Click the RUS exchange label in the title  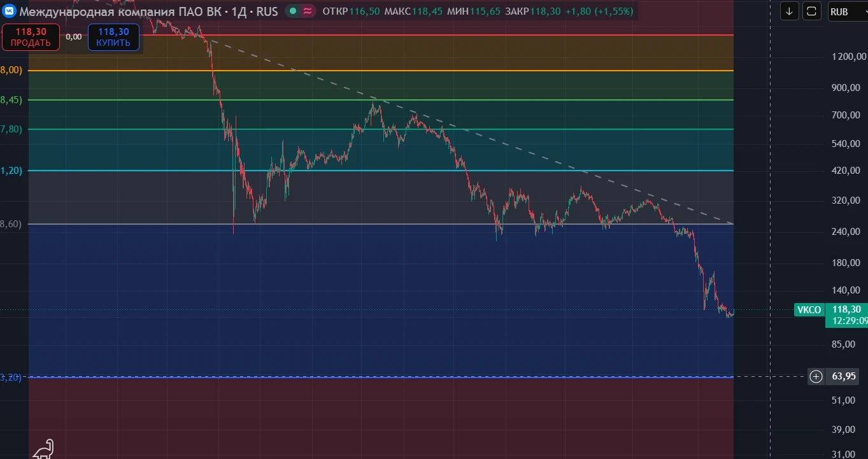tap(267, 11)
